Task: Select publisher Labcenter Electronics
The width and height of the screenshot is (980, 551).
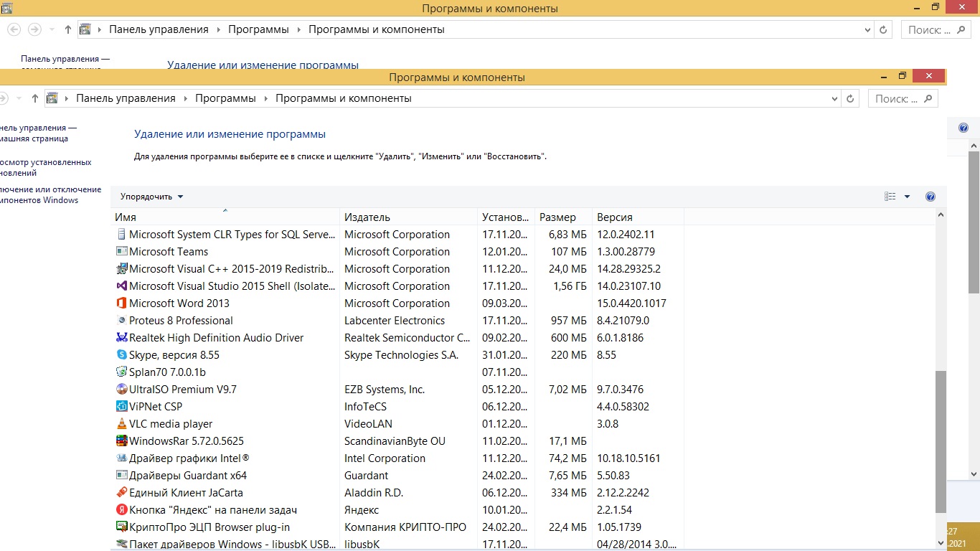Action: [395, 321]
